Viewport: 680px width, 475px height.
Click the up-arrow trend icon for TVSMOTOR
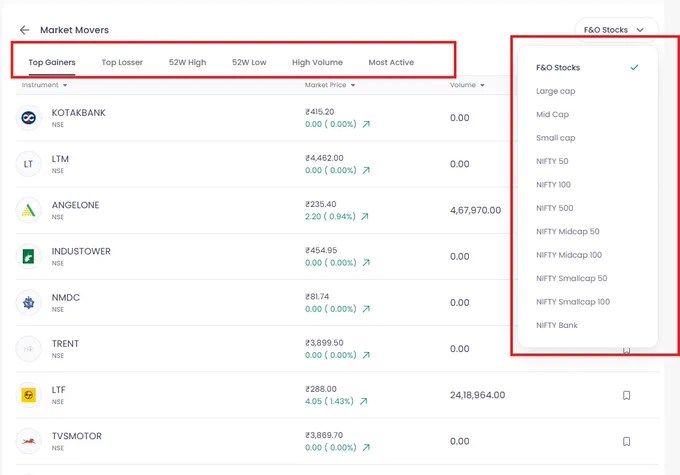point(366,448)
